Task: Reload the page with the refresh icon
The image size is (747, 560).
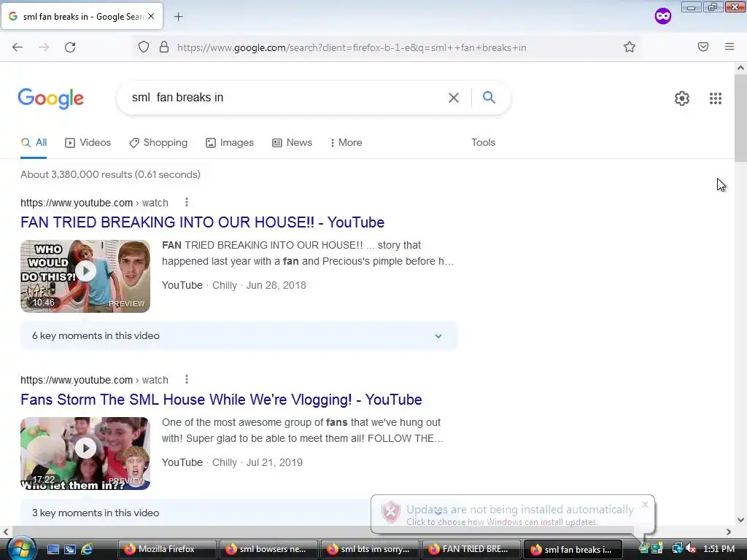Action: [70, 47]
